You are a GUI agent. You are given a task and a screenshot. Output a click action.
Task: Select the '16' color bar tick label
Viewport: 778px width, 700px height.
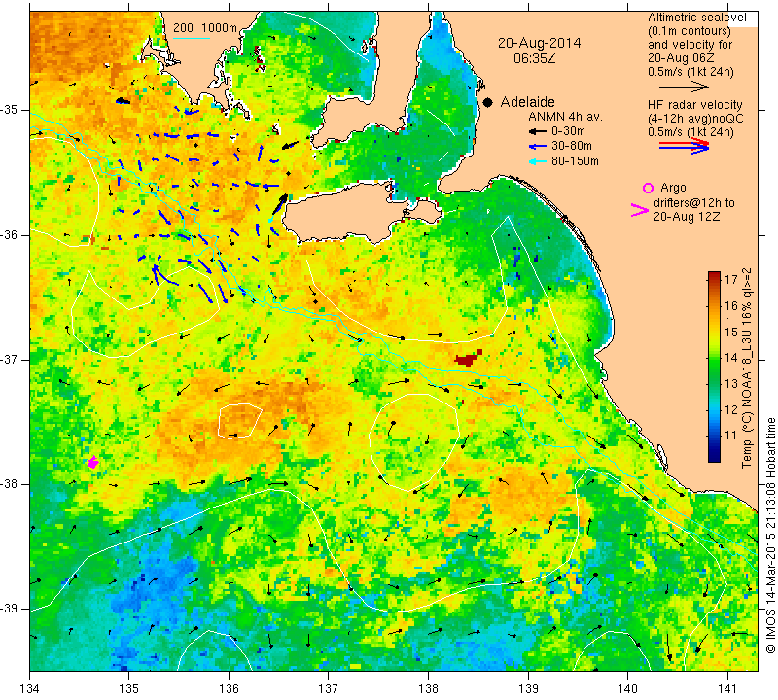(731, 305)
